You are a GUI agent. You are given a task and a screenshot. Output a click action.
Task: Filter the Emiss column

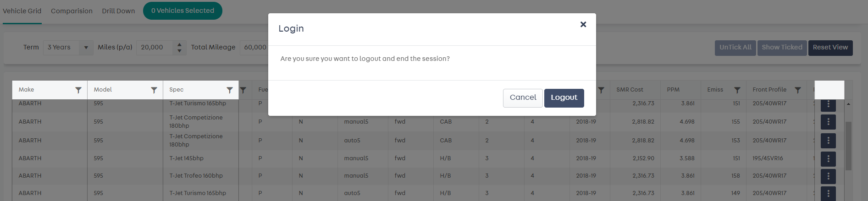(737, 90)
